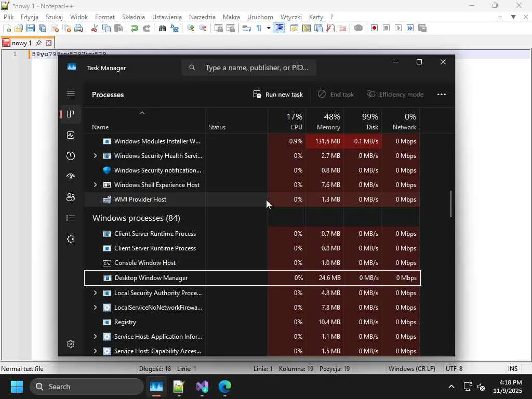Click the Efficiency mode button
The height and width of the screenshot is (399, 532).
[395, 95]
